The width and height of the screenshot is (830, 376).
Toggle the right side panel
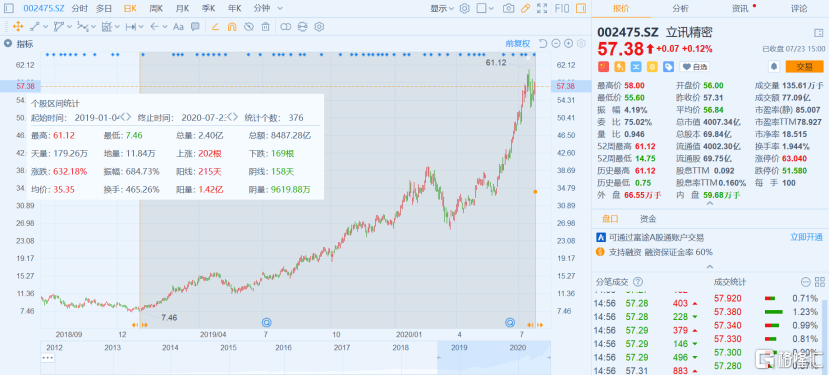tap(581, 8)
